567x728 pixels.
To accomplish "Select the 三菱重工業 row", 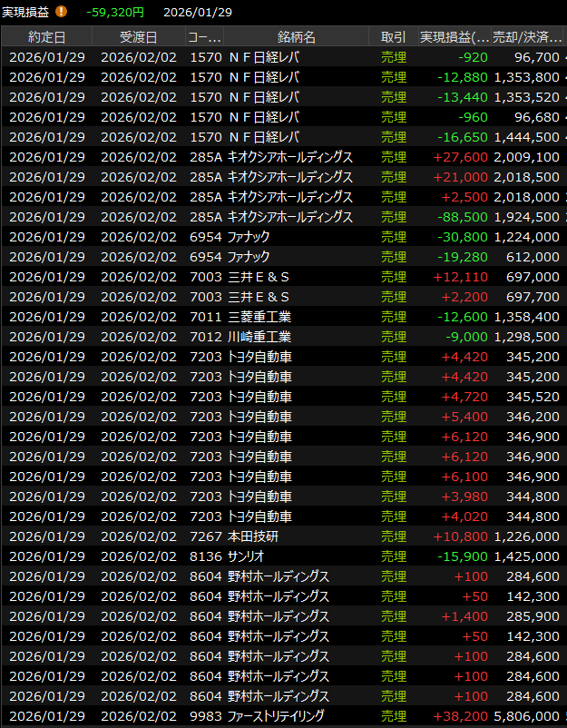I will (x=259, y=317).
